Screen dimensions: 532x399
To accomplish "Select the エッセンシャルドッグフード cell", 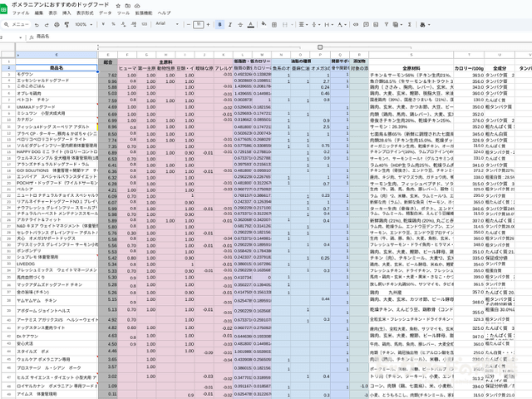I will tap(57, 81).
